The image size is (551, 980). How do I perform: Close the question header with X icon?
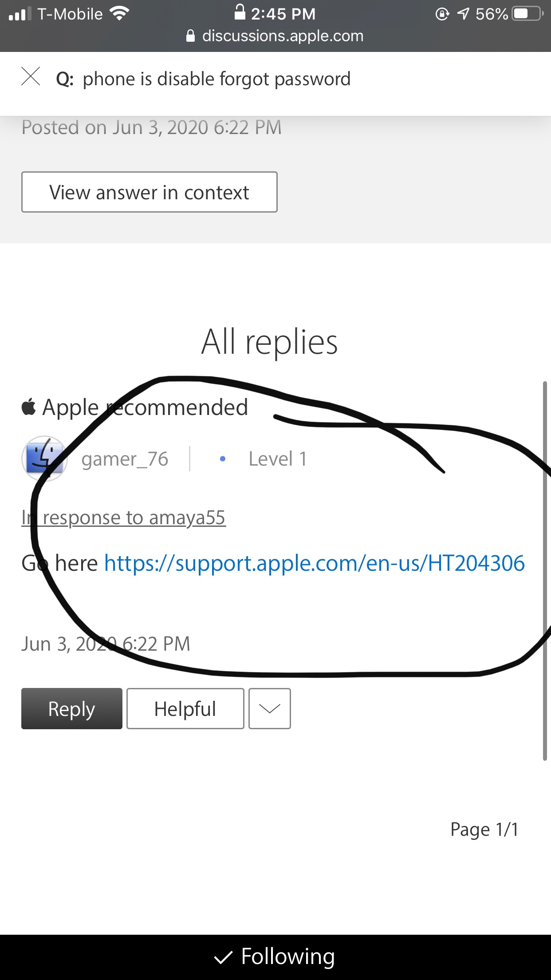coord(31,76)
